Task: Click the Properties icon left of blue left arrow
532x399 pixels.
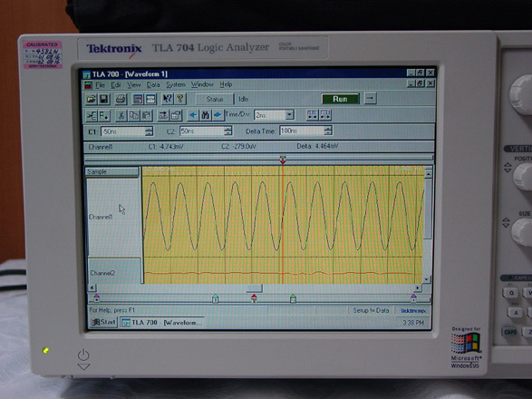Action: 176,115
